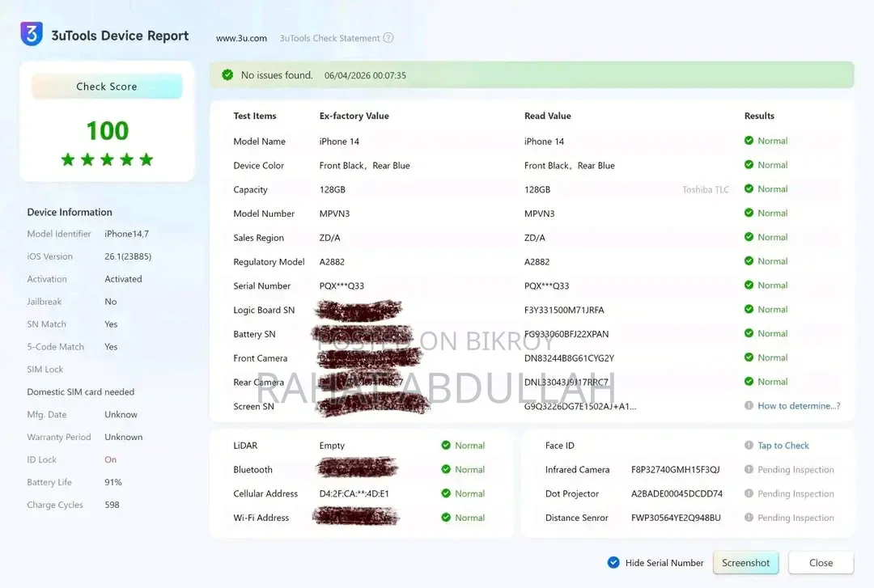Click the Normal check icon in Regulatory Model row
The width and height of the screenshot is (874, 588).
(x=749, y=260)
